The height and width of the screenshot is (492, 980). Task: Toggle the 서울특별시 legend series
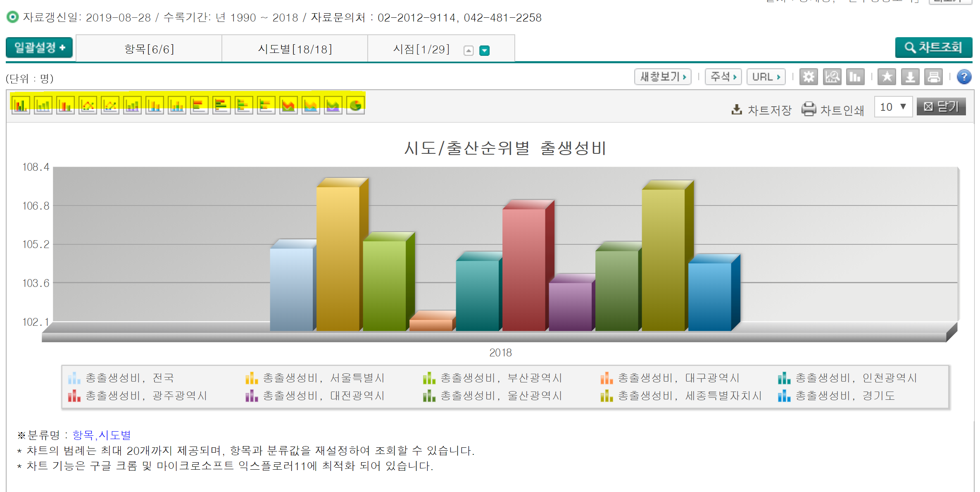[x=315, y=378]
